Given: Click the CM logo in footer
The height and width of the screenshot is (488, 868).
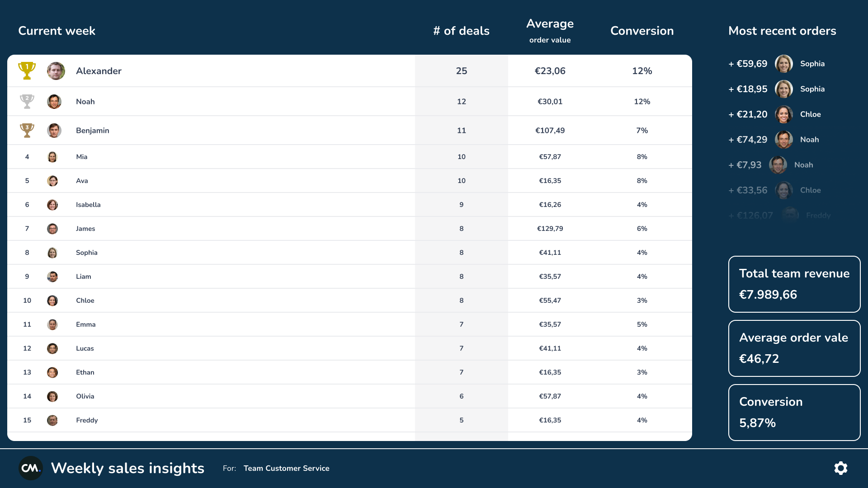Looking at the screenshot, I should (x=31, y=468).
